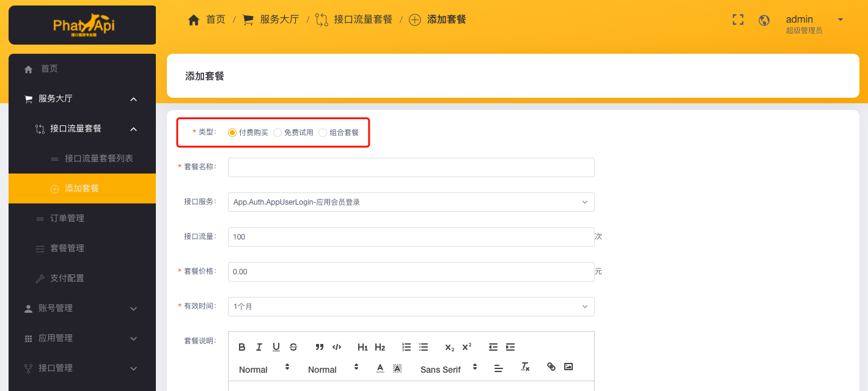
Task: Open 订单管理 in the sidebar
Action: tap(67, 219)
